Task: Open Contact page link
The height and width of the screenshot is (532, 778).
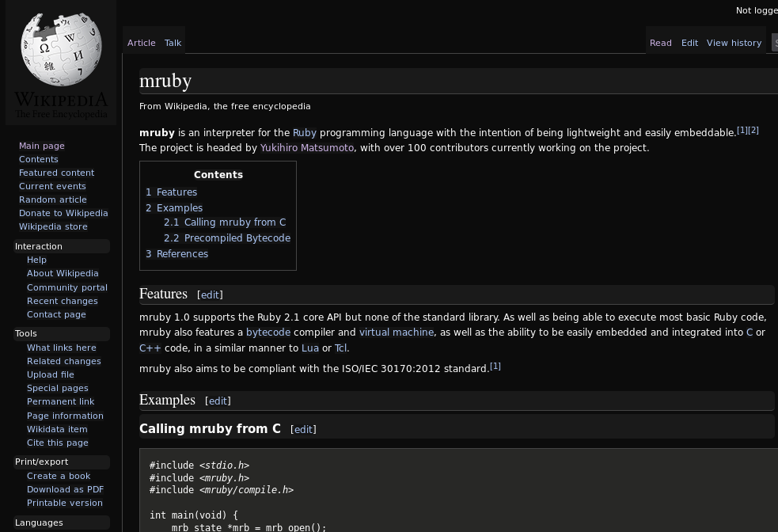Action: 56,314
